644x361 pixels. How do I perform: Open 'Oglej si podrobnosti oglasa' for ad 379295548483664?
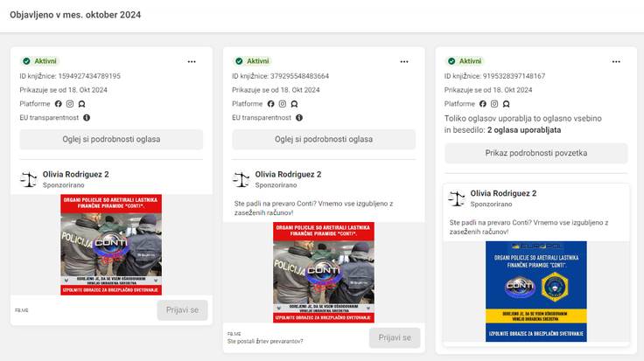pyautogui.click(x=324, y=140)
